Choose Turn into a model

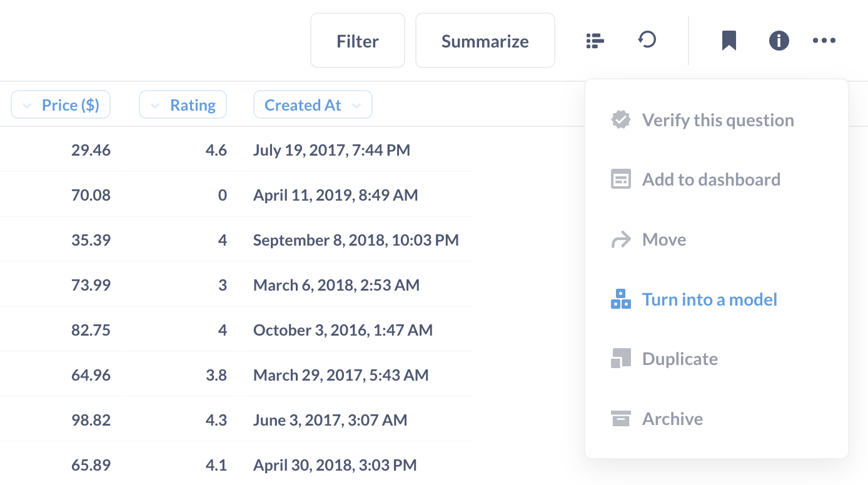[x=709, y=299]
